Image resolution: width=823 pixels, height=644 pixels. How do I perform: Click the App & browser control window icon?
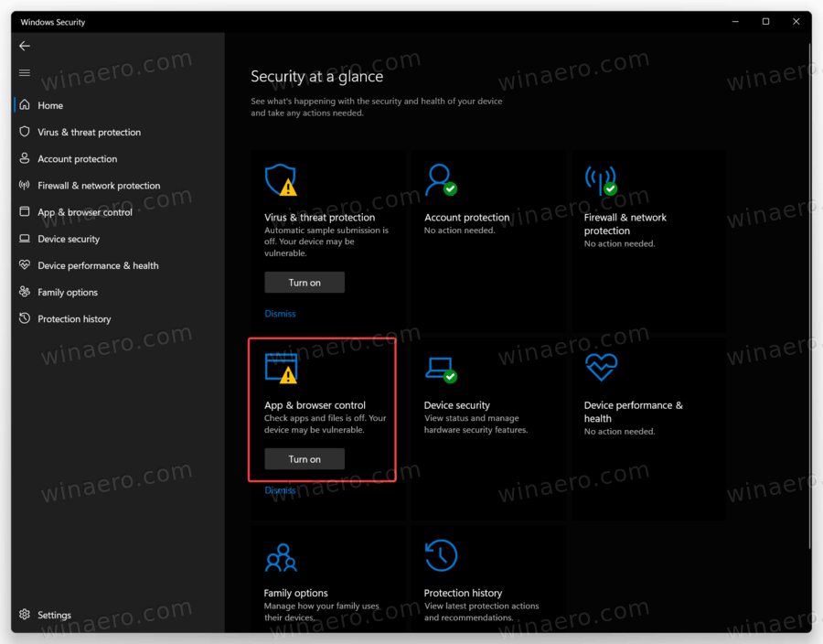coord(281,367)
